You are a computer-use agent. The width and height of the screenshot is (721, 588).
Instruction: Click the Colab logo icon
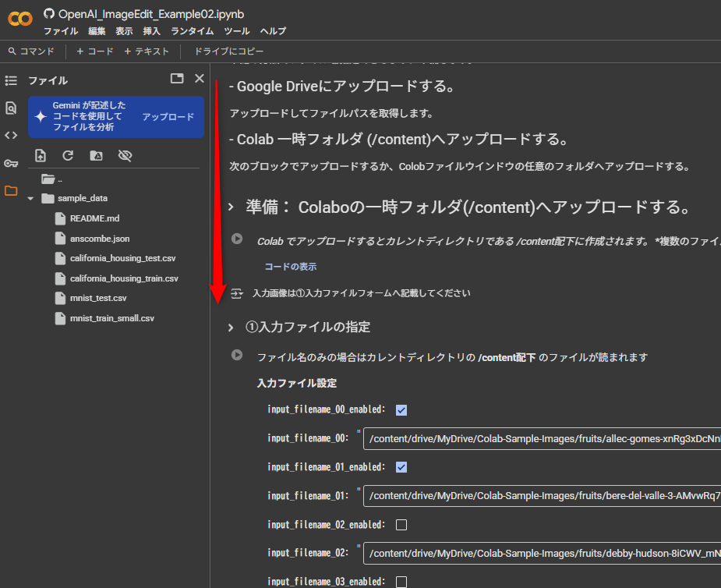(x=19, y=19)
